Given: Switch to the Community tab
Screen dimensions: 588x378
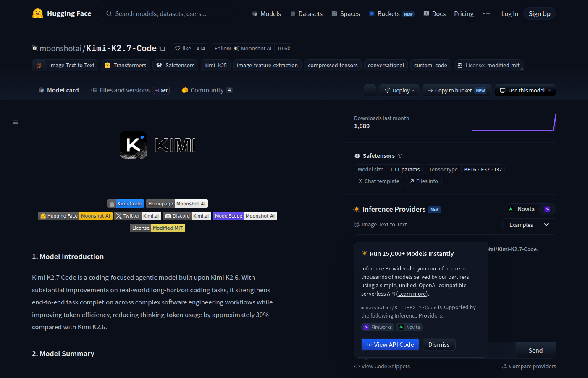Looking at the screenshot, I should coord(207,90).
